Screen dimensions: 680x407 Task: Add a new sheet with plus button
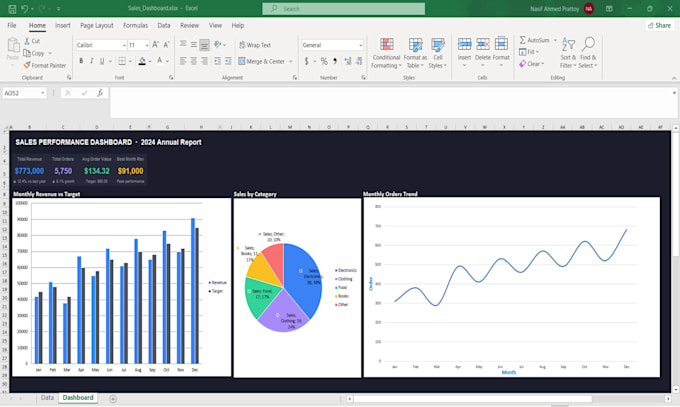[x=113, y=399]
